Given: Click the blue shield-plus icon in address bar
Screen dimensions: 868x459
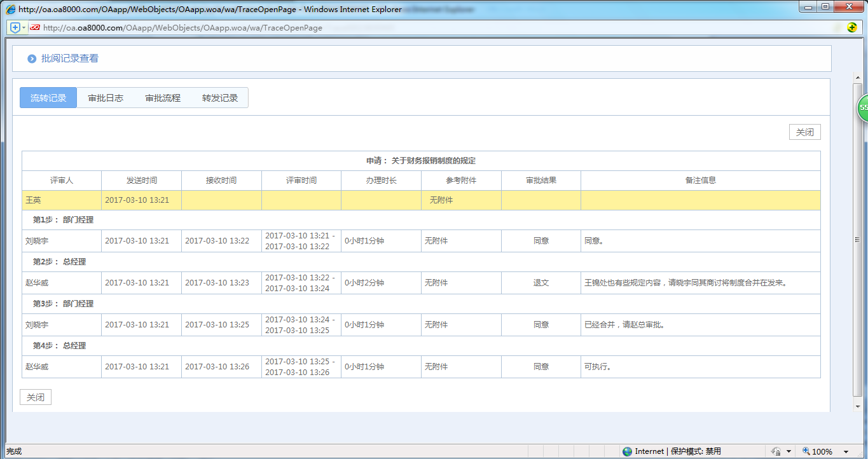Looking at the screenshot, I should (x=15, y=28).
